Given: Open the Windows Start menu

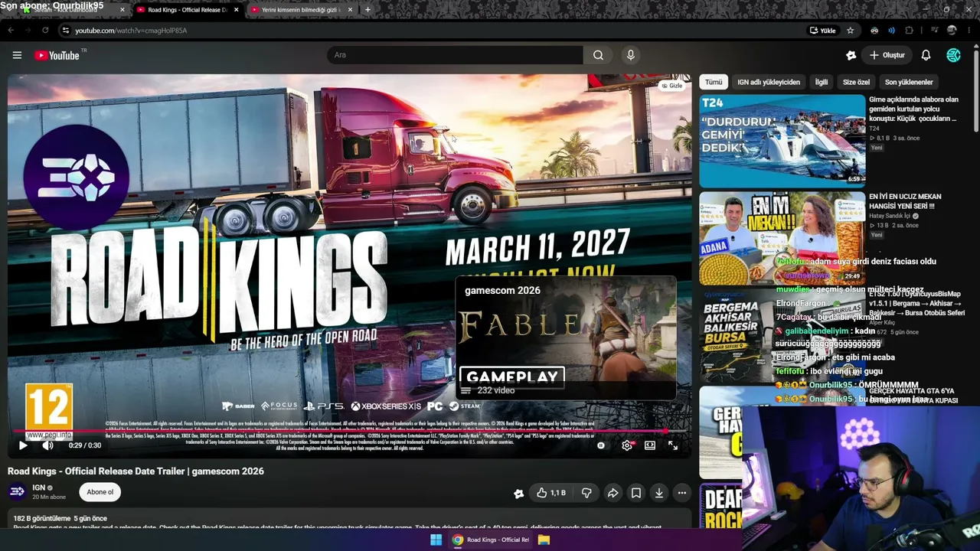Looking at the screenshot, I should [436, 540].
